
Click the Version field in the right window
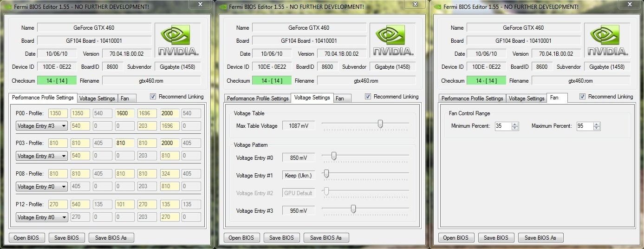(556, 54)
